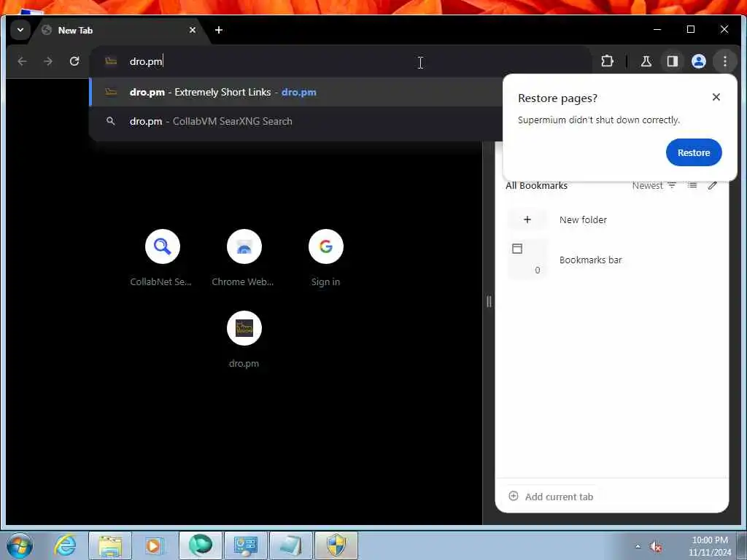Screen dimensions: 747x560
Task: Click the address bar containing dro.pm
Action: (x=341, y=61)
